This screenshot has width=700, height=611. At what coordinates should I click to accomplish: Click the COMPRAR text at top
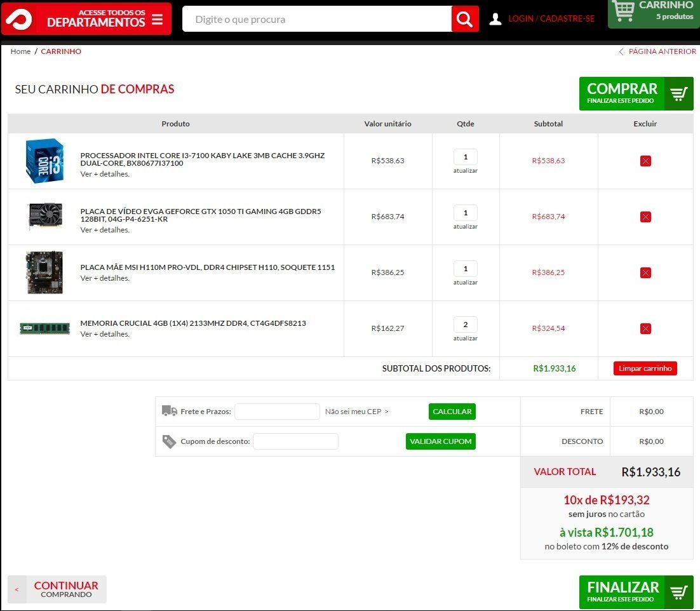(622, 89)
